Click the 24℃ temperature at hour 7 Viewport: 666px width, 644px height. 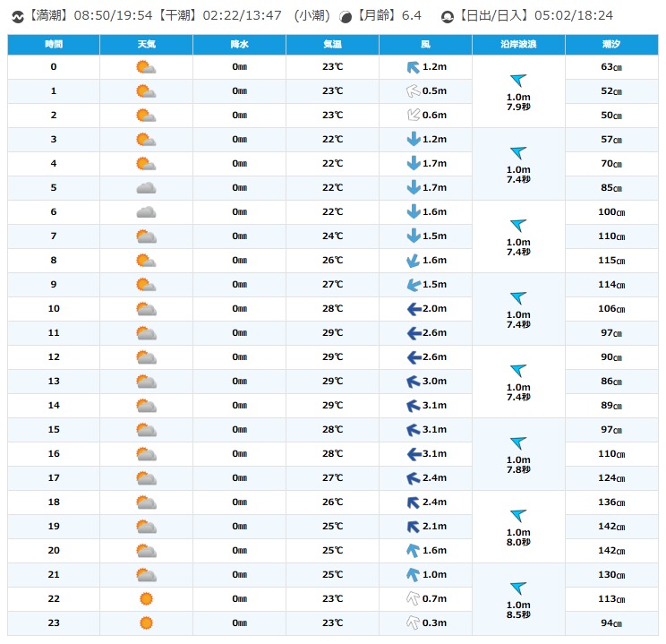(x=333, y=236)
